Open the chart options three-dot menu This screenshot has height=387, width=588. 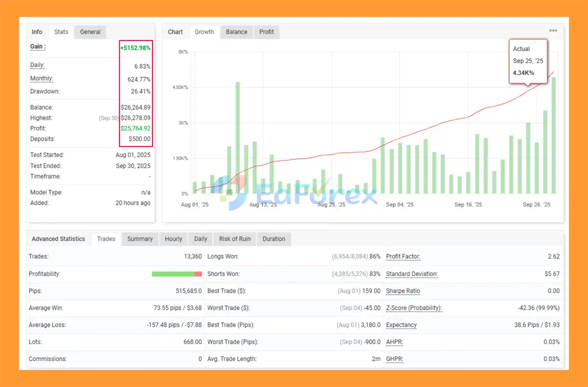553,31
